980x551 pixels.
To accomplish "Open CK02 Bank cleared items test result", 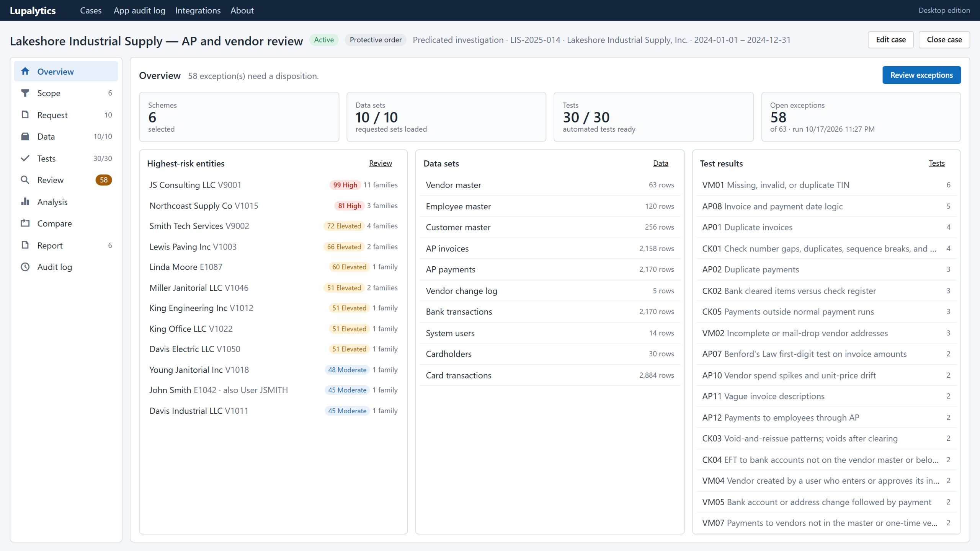I will [x=826, y=291].
